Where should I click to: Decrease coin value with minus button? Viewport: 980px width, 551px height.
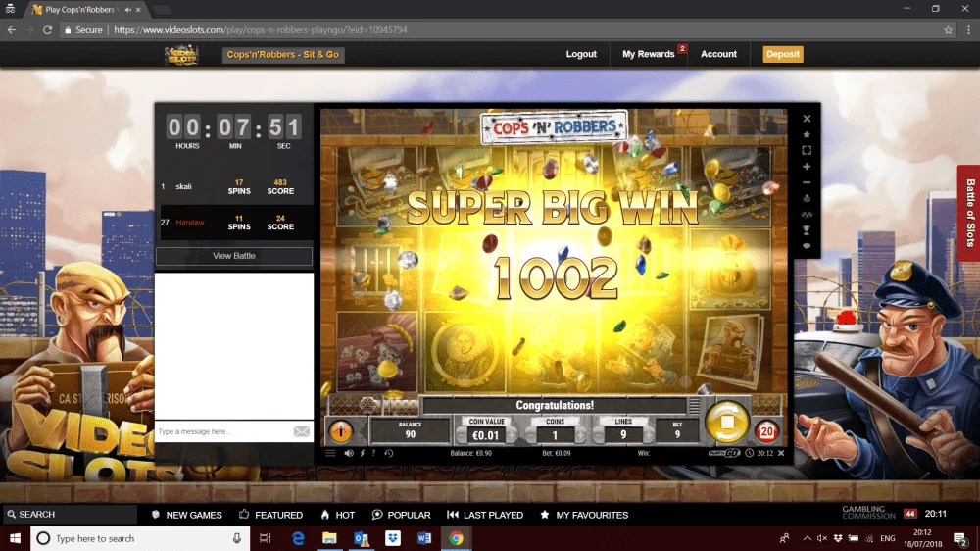click(x=462, y=434)
